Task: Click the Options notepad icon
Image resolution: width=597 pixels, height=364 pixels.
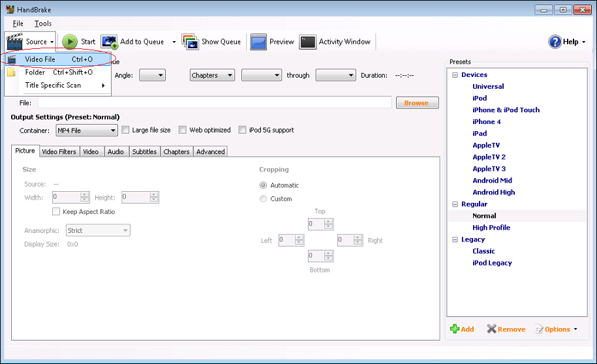Action: coord(539,329)
